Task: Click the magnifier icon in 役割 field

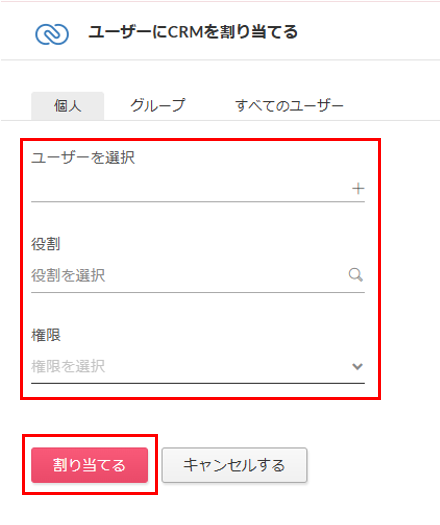Action: pos(356,275)
